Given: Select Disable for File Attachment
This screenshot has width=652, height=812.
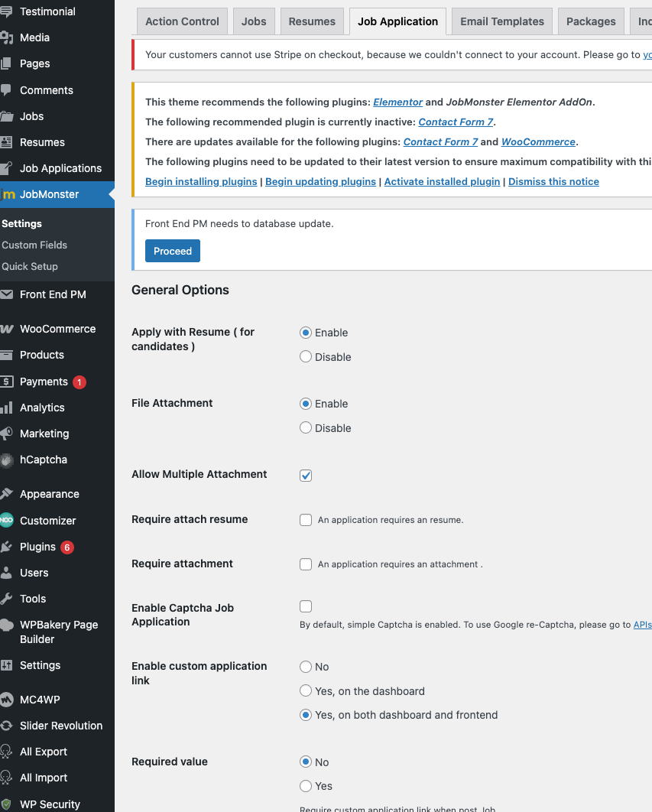Looking at the screenshot, I should (306, 427).
